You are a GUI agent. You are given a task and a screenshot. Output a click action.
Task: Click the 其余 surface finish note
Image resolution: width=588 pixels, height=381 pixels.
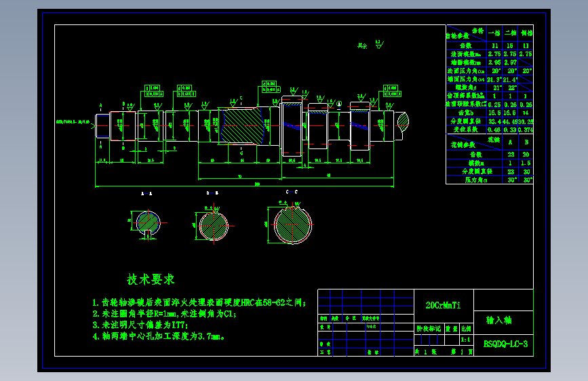pyautogui.click(x=362, y=45)
